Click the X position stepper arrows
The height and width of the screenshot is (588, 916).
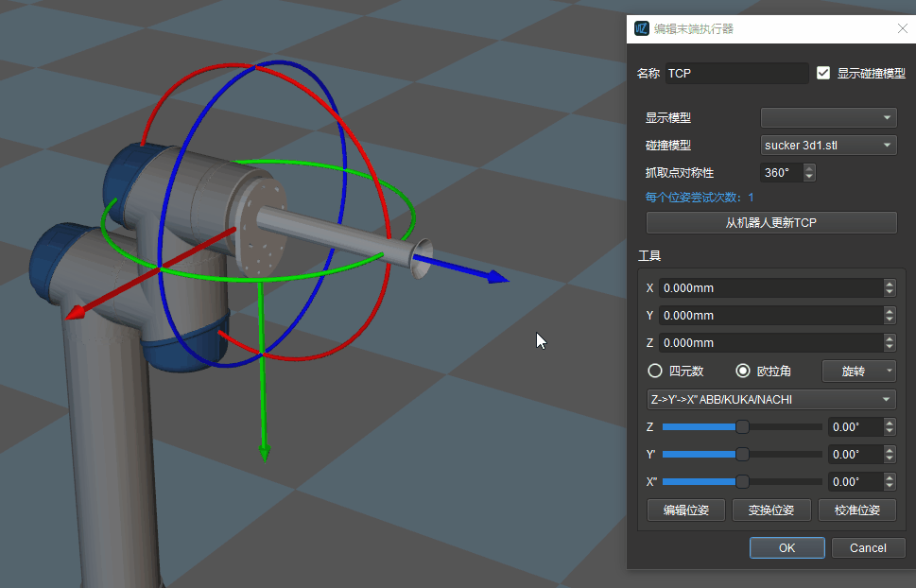coord(889,288)
